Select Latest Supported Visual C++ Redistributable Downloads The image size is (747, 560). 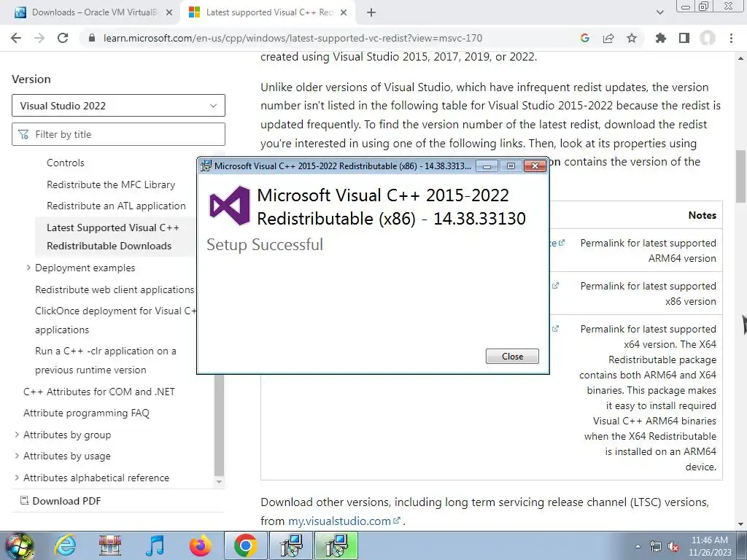tap(115, 237)
